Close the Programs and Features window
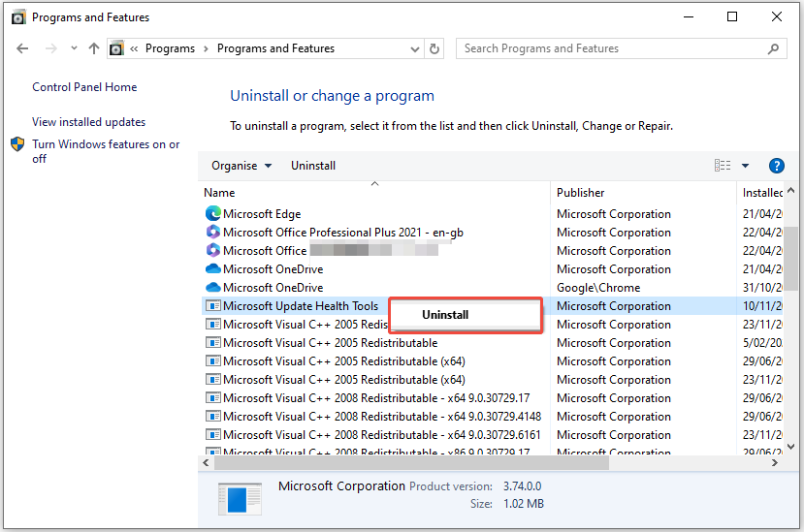The image size is (804, 532). (x=776, y=16)
